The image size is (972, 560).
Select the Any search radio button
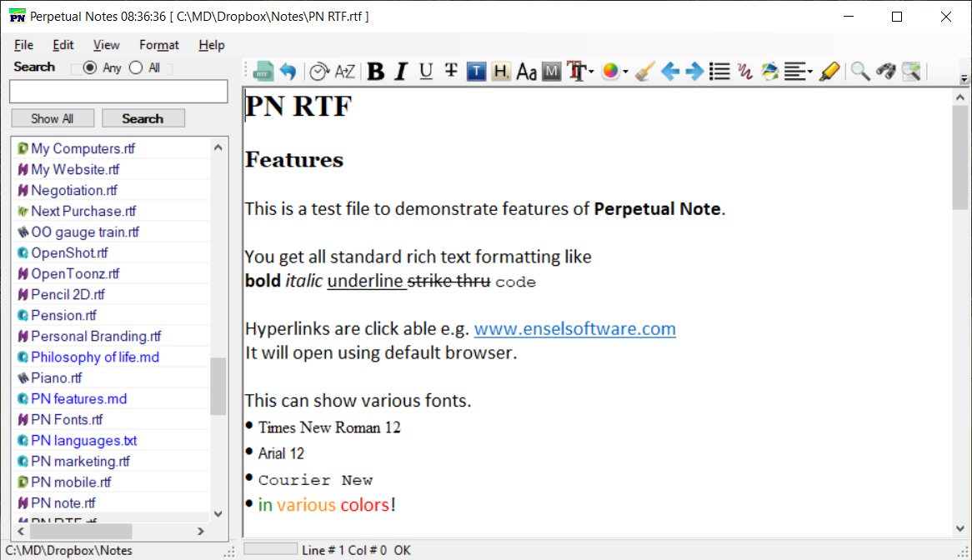pos(90,67)
